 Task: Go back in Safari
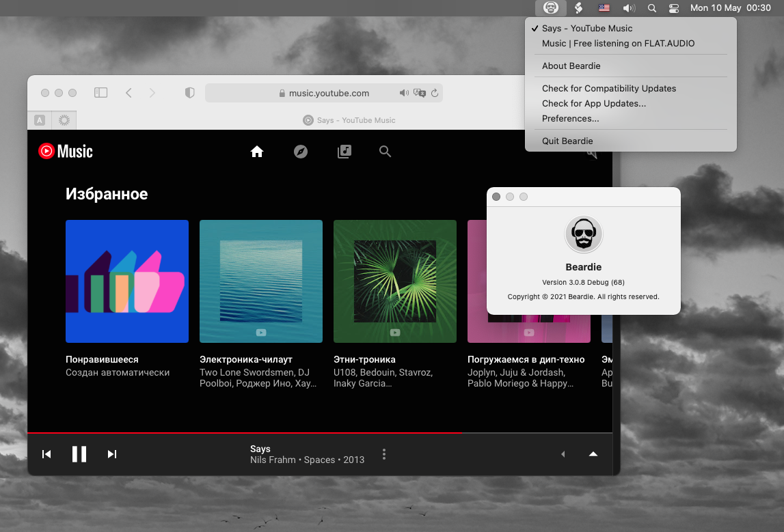129,93
